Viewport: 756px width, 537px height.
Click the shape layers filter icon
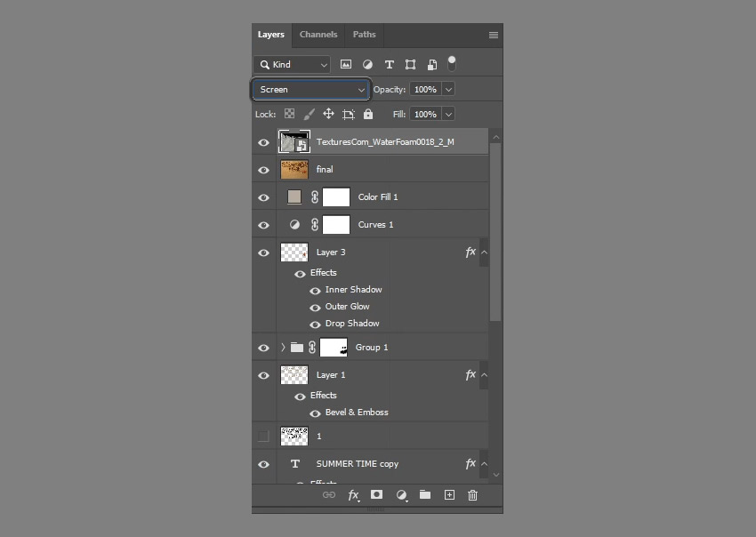tap(410, 63)
